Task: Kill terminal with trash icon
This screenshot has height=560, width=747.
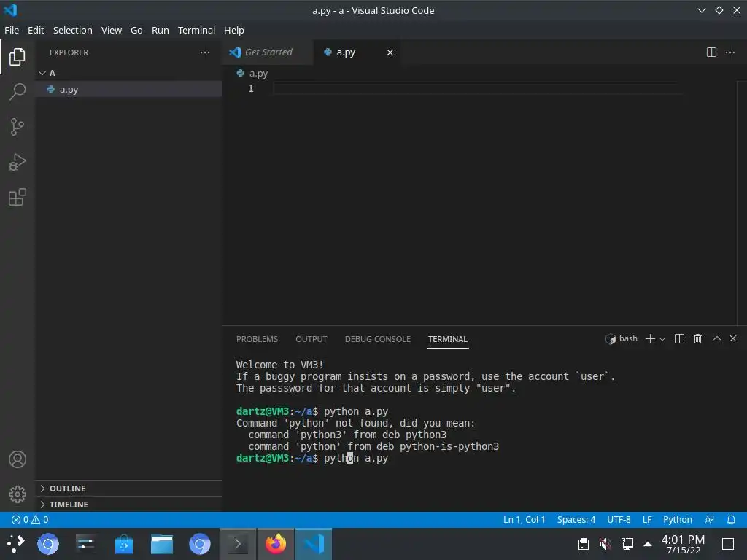Action: click(x=697, y=338)
